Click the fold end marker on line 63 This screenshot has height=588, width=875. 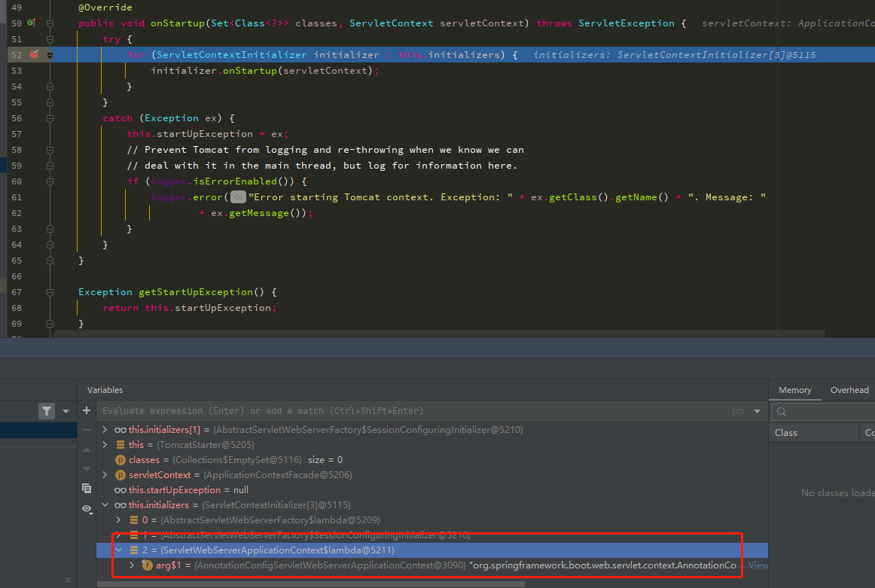(x=50, y=229)
